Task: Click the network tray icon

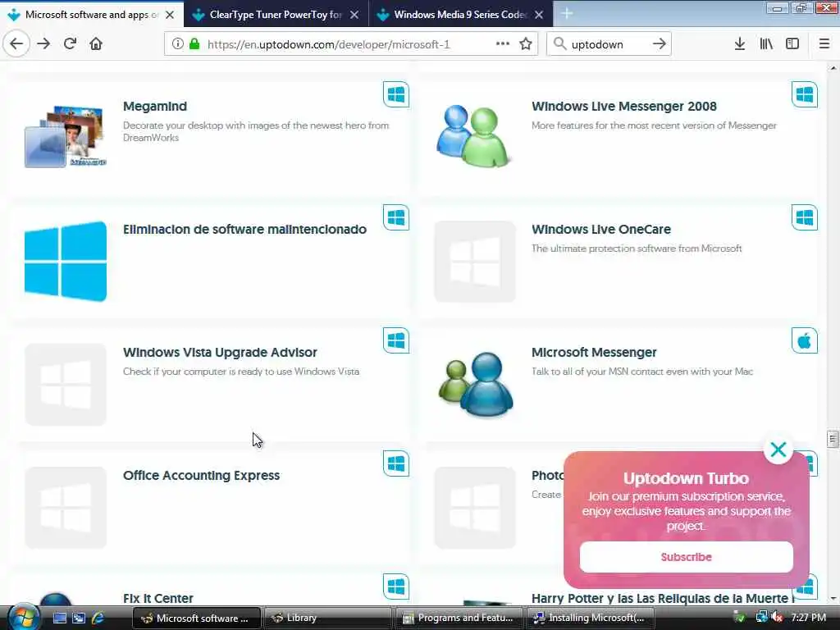Action: coord(760,618)
